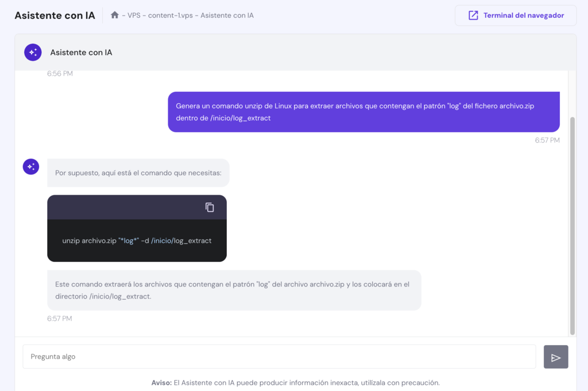Send the message with arrow button
The height and width of the screenshot is (391, 588).
(555, 357)
